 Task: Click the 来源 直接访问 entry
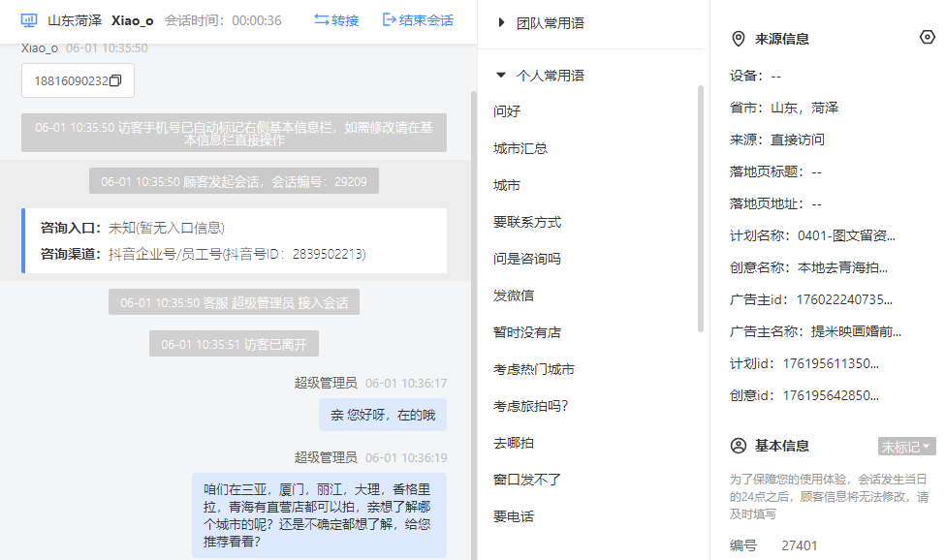(777, 140)
